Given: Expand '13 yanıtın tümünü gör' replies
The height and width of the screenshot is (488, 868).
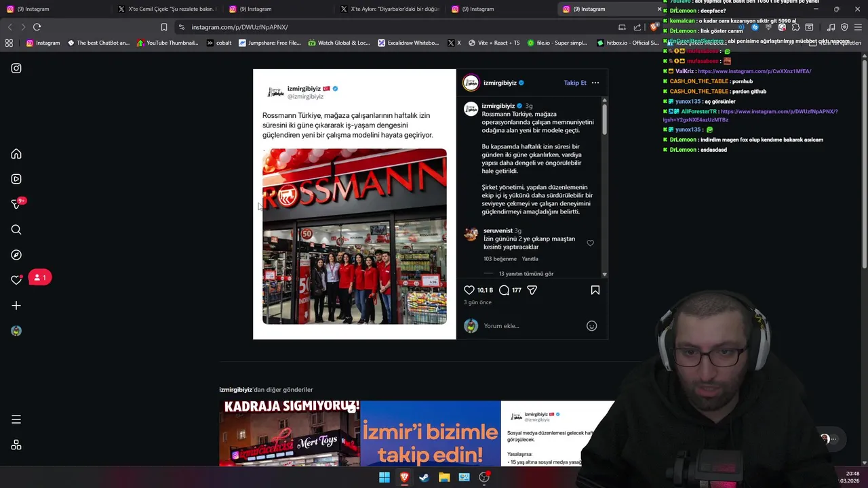Looking at the screenshot, I should tap(526, 274).
